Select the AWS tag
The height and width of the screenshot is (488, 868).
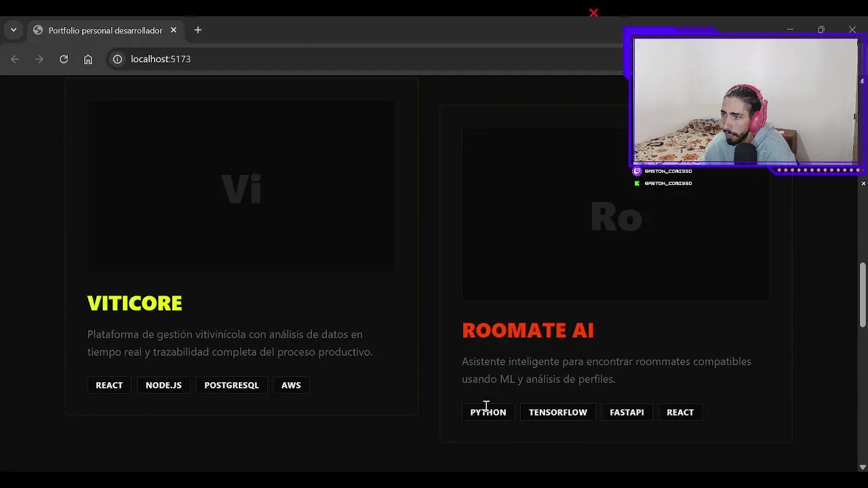tap(291, 385)
